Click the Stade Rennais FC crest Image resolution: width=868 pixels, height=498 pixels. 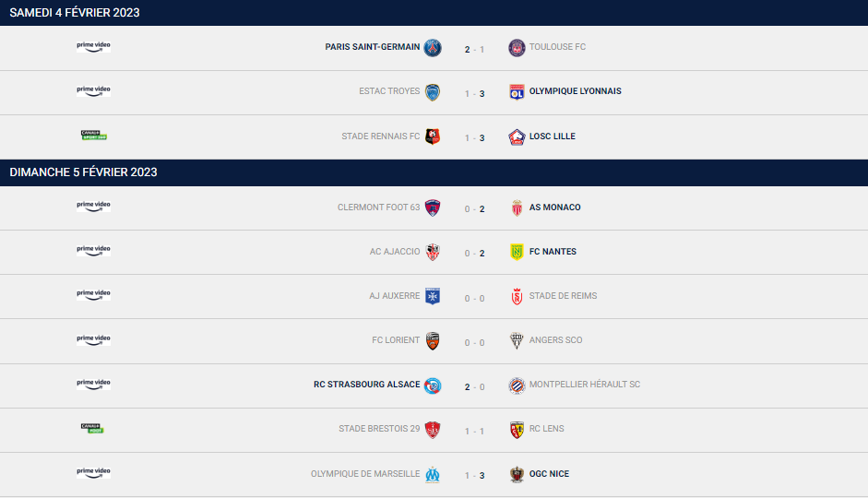click(x=433, y=136)
